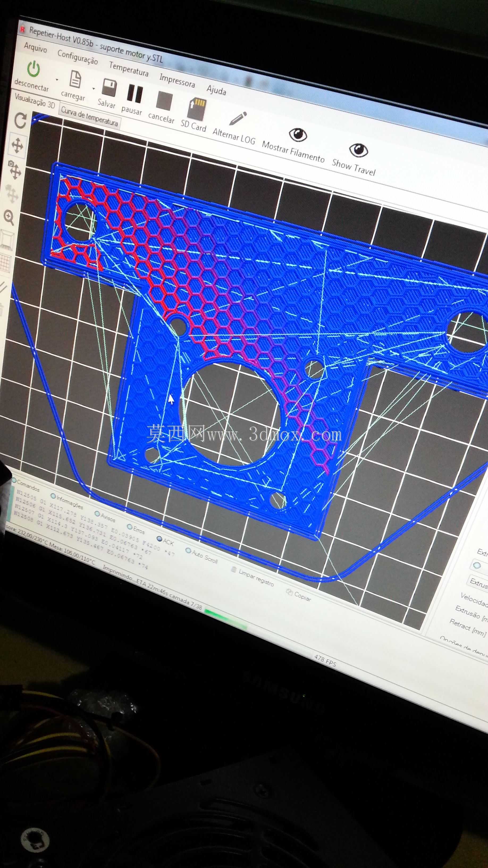Viewport: 488px width, 868px height.
Task: Toggle the Erros log filter
Action: tap(136, 529)
